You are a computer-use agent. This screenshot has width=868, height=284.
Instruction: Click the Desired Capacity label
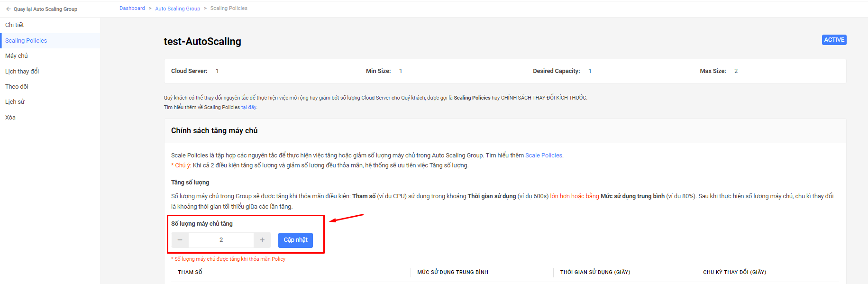[x=557, y=71]
